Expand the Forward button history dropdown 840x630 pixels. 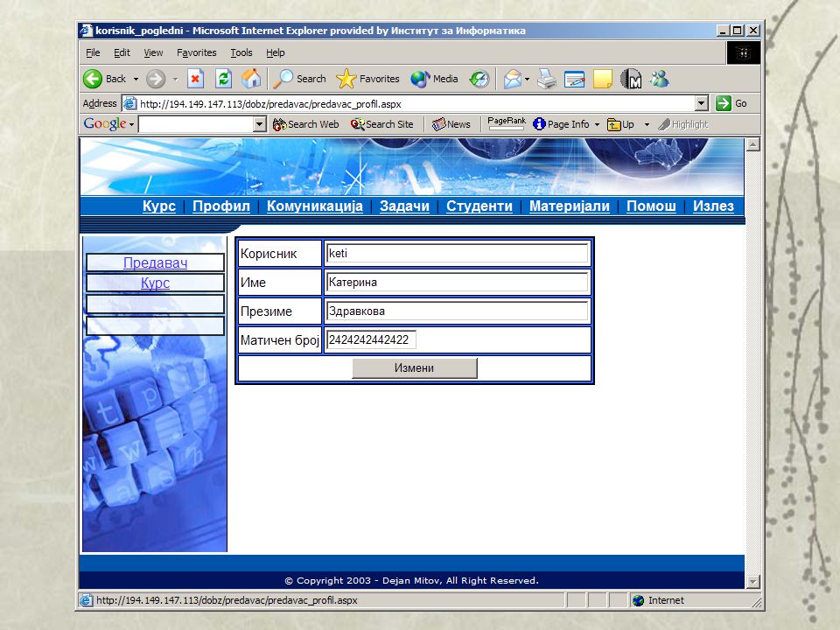tap(175, 80)
